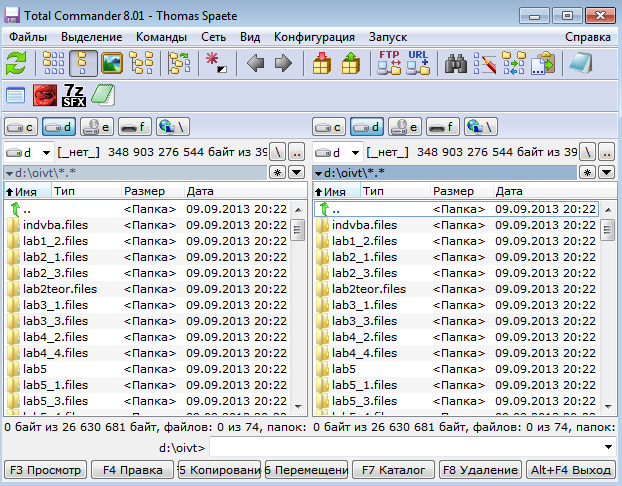Image resolution: width=622 pixels, height=486 pixels.
Task: Go back with the left arrow icon
Action: pos(255,63)
